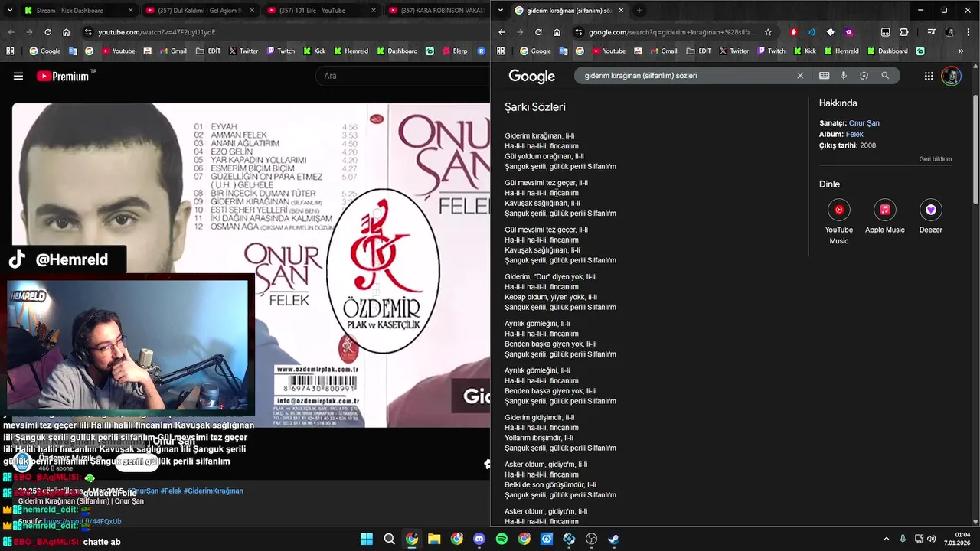The height and width of the screenshot is (551, 980).
Task: Listen on YouTube Music
Action: pos(839,222)
